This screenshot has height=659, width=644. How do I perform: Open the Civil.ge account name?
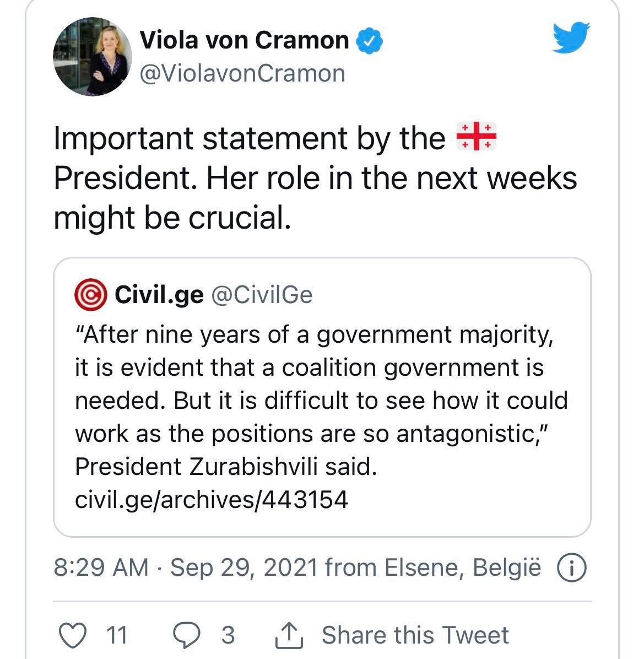click(159, 295)
